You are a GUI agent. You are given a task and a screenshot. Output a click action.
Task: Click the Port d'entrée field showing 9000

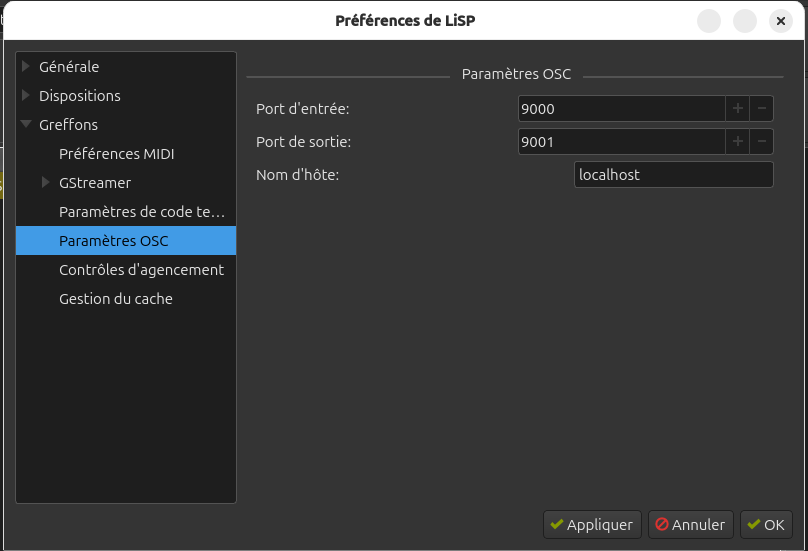(x=620, y=108)
